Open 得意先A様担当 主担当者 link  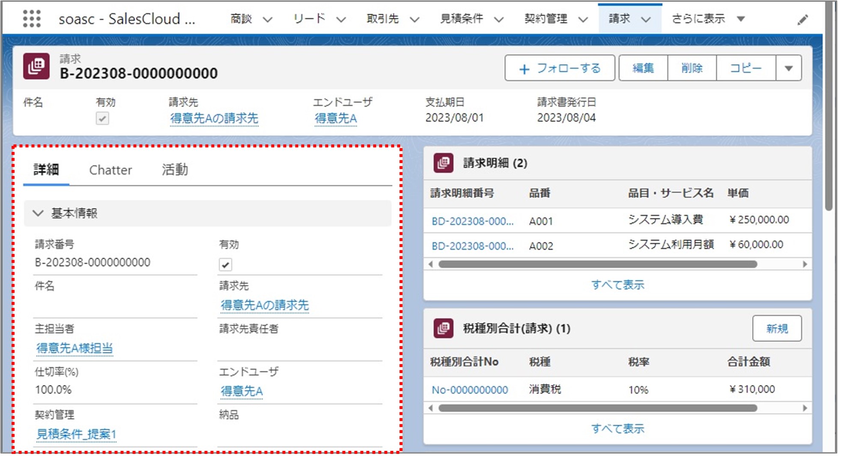[75, 348]
